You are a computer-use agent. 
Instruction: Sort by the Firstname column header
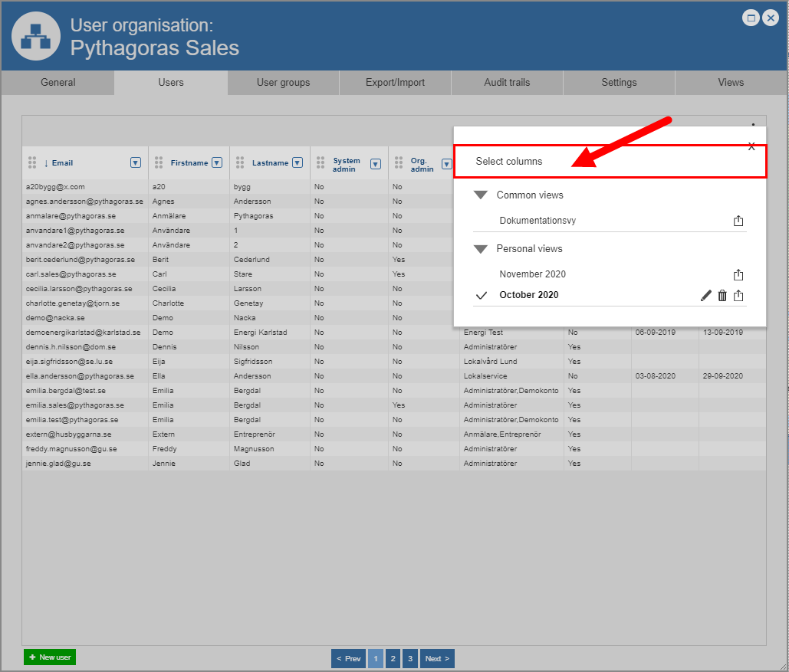(x=189, y=163)
